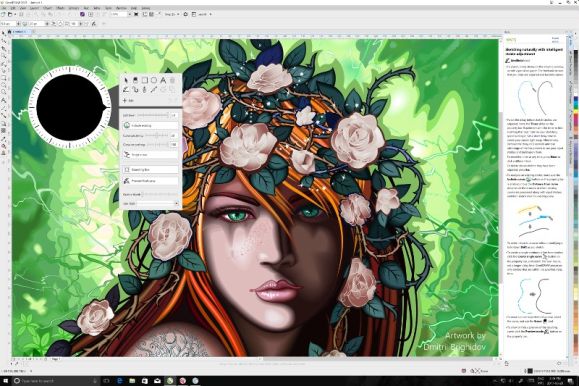
Task: Select the Crop tool in left toolbox
Action: click(x=3, y=49)
